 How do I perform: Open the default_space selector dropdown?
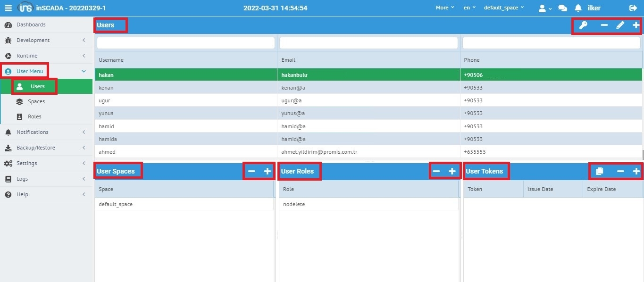coord(504,8)
